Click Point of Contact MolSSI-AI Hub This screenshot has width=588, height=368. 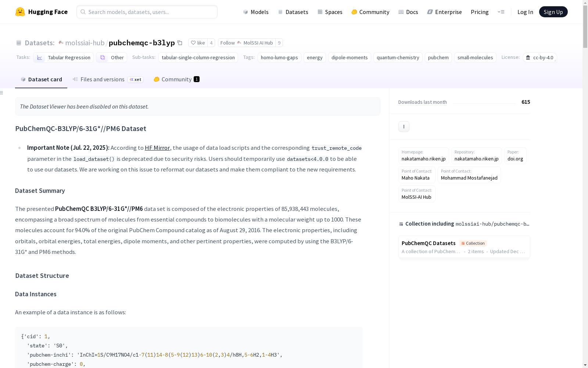(417, 194)
